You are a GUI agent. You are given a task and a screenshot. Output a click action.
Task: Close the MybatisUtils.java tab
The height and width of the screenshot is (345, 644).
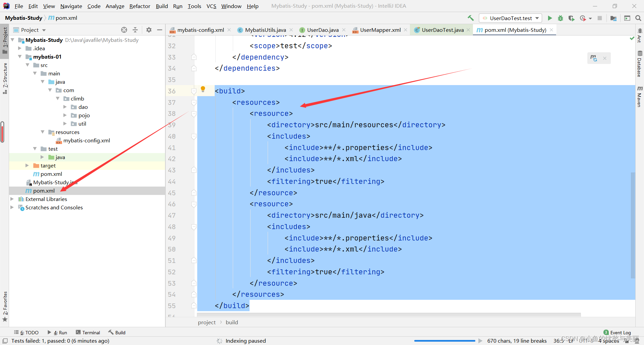pyautogui.click(x=291, y=30)
